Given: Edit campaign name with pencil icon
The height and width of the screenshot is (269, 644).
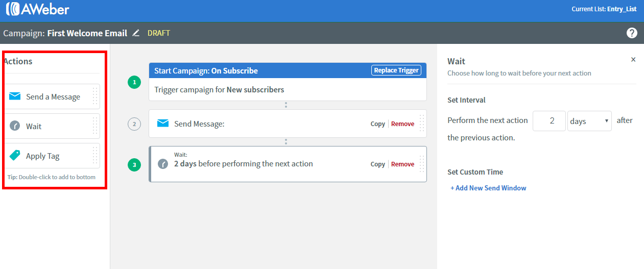Looking at the screenshot, I should click(136, 33).
